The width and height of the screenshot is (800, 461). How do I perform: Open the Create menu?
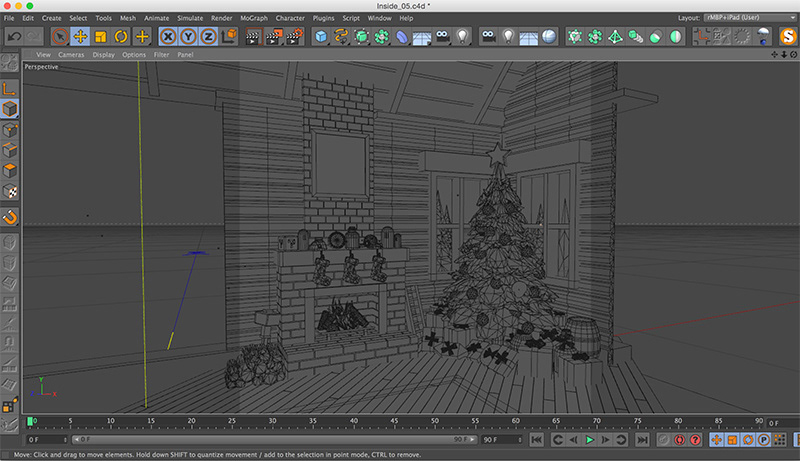[52, 18]
